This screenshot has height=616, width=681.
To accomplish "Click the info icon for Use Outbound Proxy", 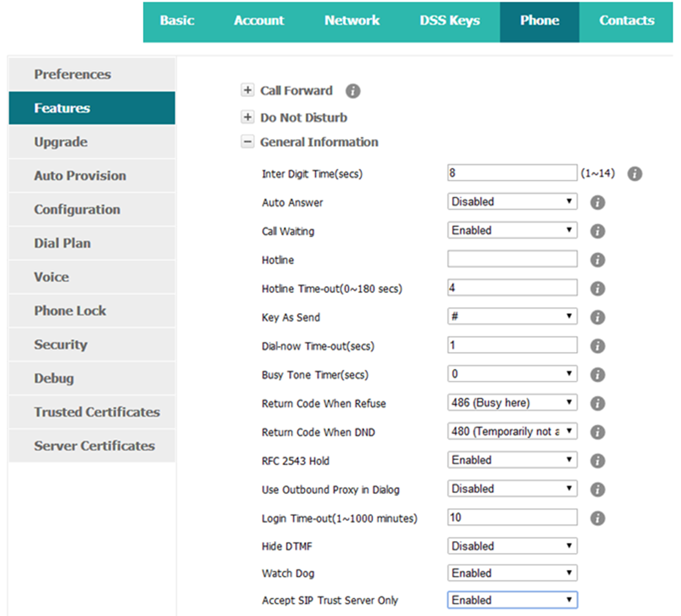I will (598, 490).
